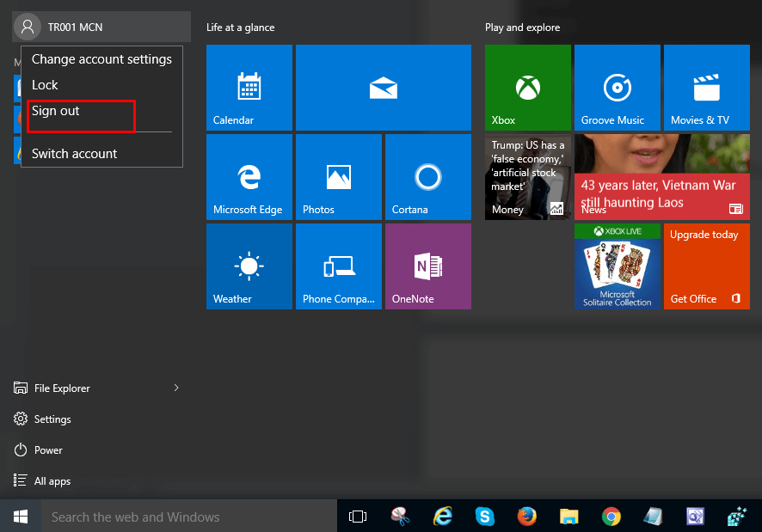The height and width of the screenshot is (532, 762).
Task: Open the Calendar tile
Action: 249,87
